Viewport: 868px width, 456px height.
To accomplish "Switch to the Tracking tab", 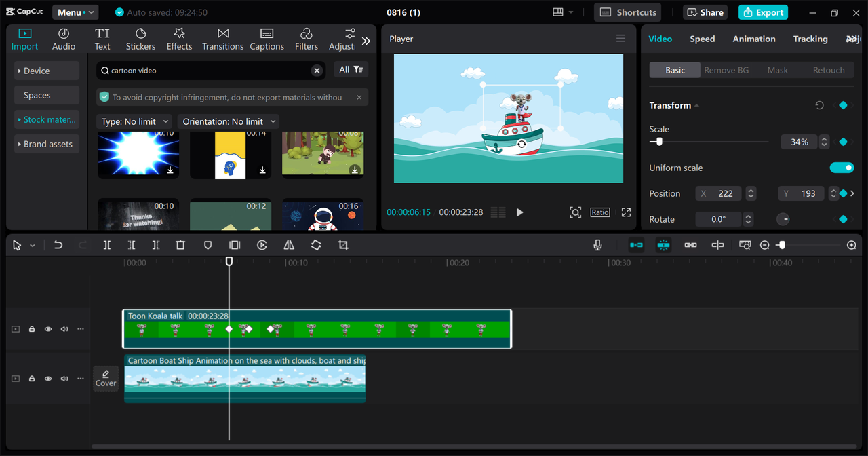I will 810,39.
